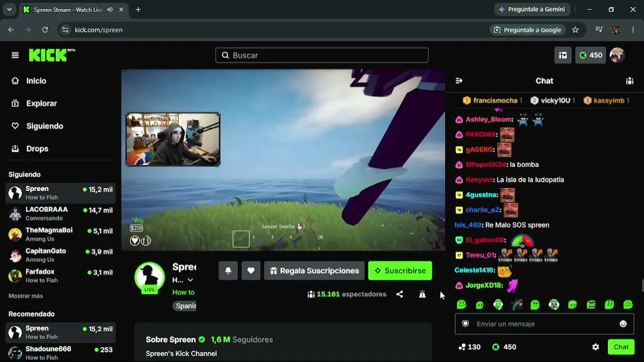This screenshot has height=362, width=644.
Task: Click the Kick logo
Action: point(51,55)
